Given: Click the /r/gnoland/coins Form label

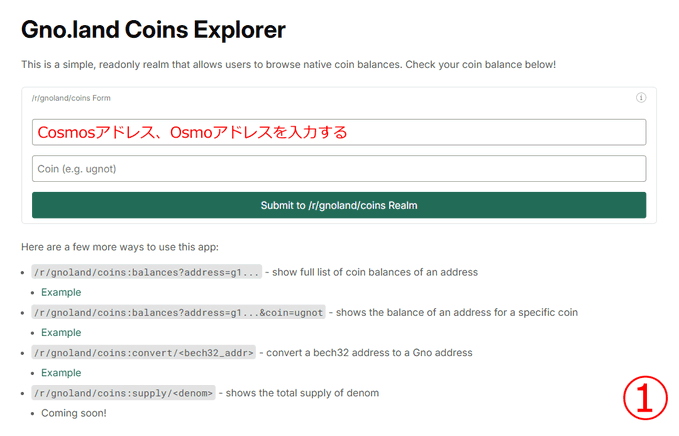Looking at the screenshot, I should pyautogui.click(x=71, y=98).
